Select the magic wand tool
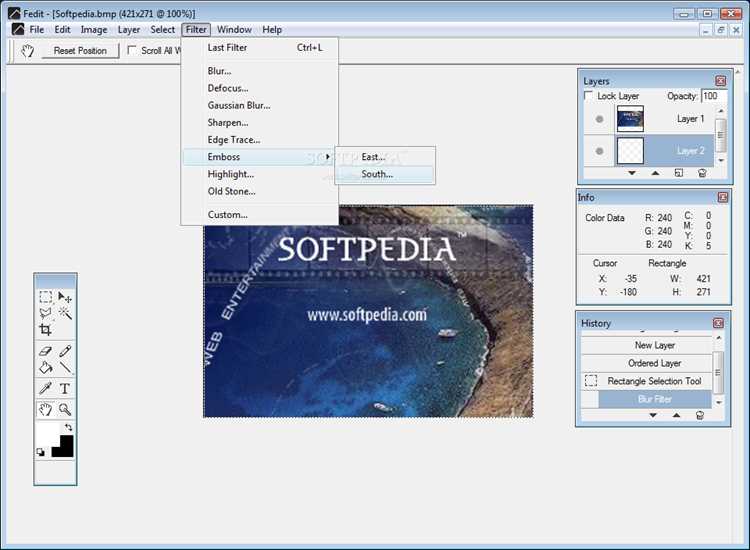 pos(65,313)
